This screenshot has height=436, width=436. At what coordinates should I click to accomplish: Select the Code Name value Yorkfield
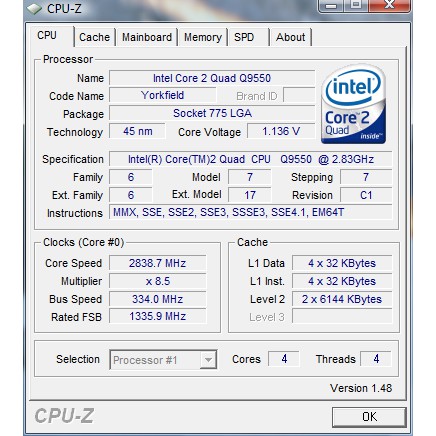coord(163,96)
